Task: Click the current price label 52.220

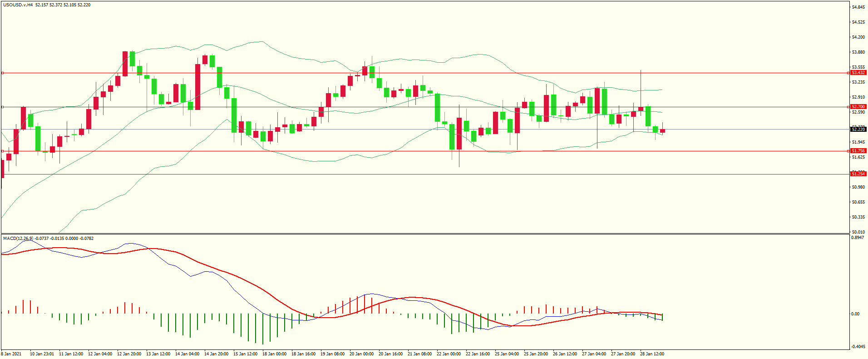Action: 858,130
